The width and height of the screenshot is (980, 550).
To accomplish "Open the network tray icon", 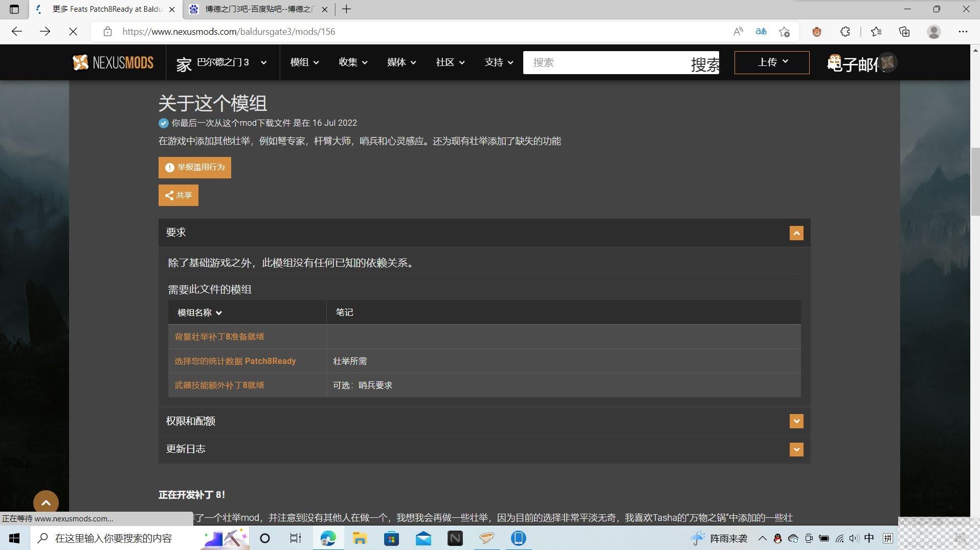I will (839, 538).
